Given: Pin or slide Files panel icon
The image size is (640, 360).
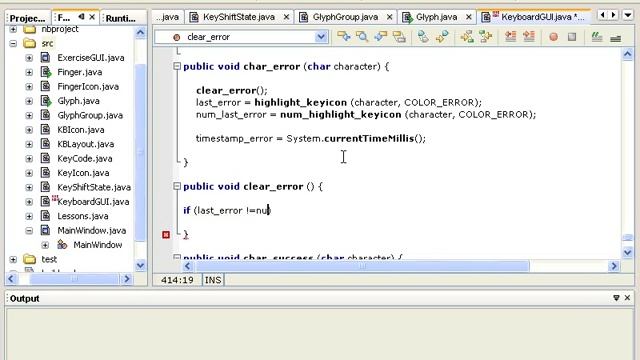Looking at the screenshot, I should 81,17.
